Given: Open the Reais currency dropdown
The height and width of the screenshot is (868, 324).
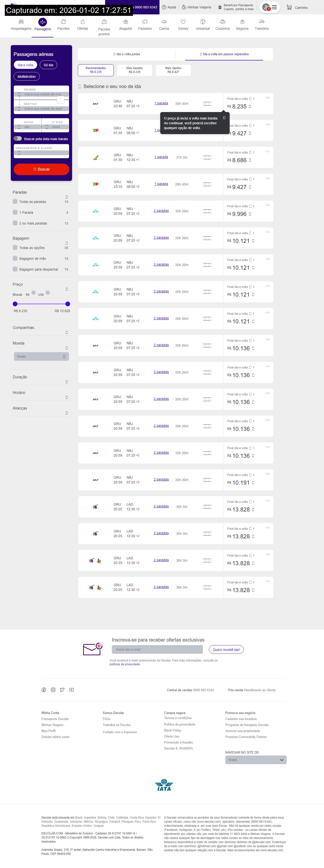Looking at the screenshot, I should click(41, 357).
